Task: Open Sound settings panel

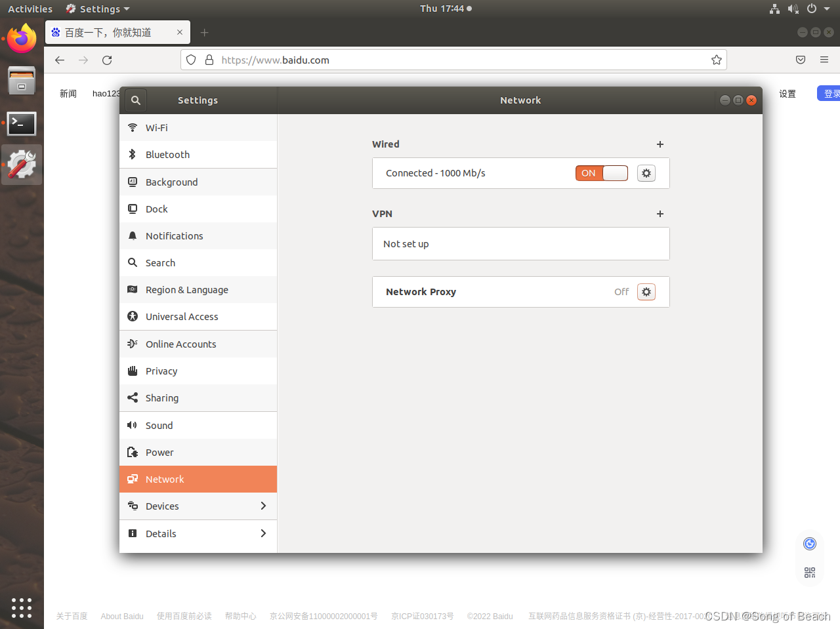Action: click(198, 426)
